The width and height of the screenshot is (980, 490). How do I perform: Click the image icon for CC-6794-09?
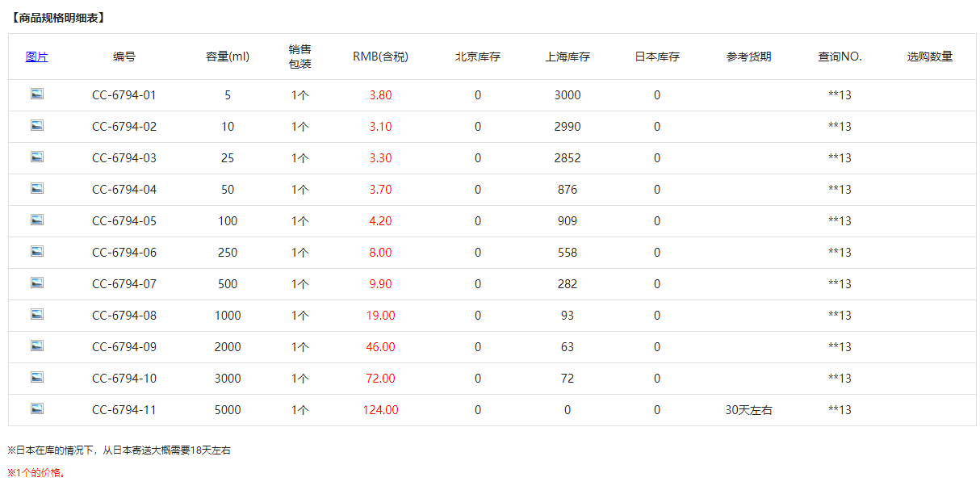coord(37,346)
